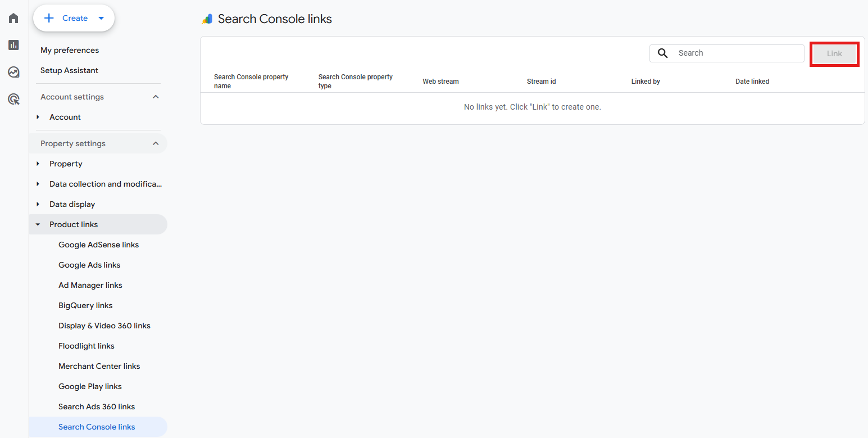Click the Stream id column header

pos(541,82)
